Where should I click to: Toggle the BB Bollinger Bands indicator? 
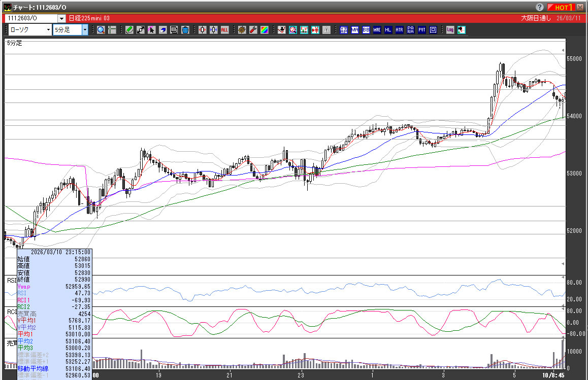pyautogui.click(x=366, y=30)
